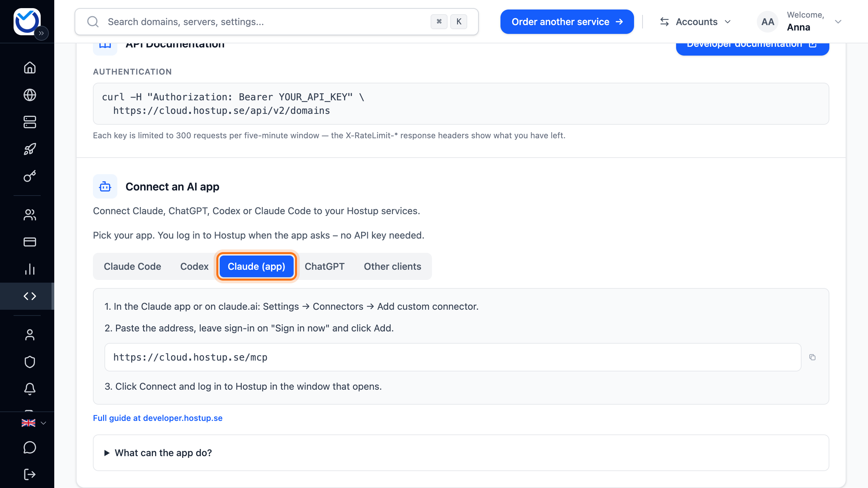This screenshot has width=868, height=488.
Task: Copy the MCP address with copy icon
Action: pyautogui.click(x=812, y=357)
